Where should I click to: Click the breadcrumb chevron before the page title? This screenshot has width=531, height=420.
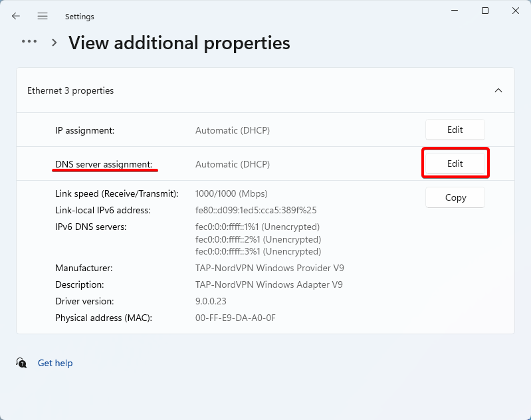tap(54, 43)
